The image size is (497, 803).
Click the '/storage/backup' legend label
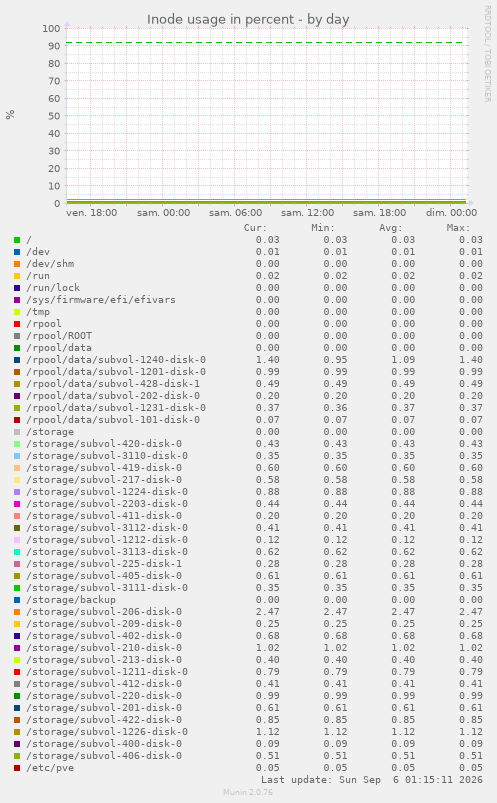click(71, 600)
